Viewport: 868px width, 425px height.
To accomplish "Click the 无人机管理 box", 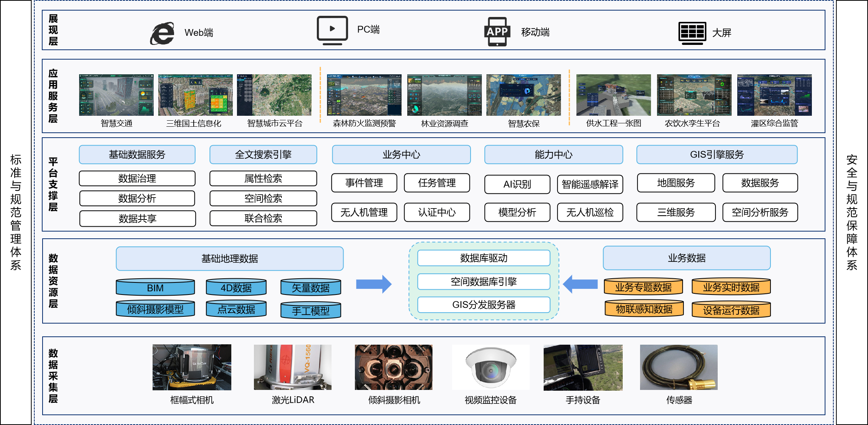I will (x=364, y=212).
